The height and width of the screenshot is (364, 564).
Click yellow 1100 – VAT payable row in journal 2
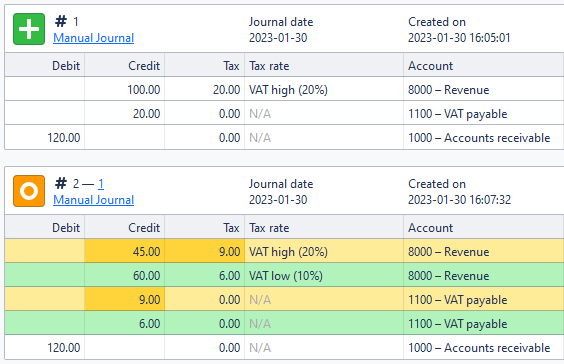pos(458,300)
